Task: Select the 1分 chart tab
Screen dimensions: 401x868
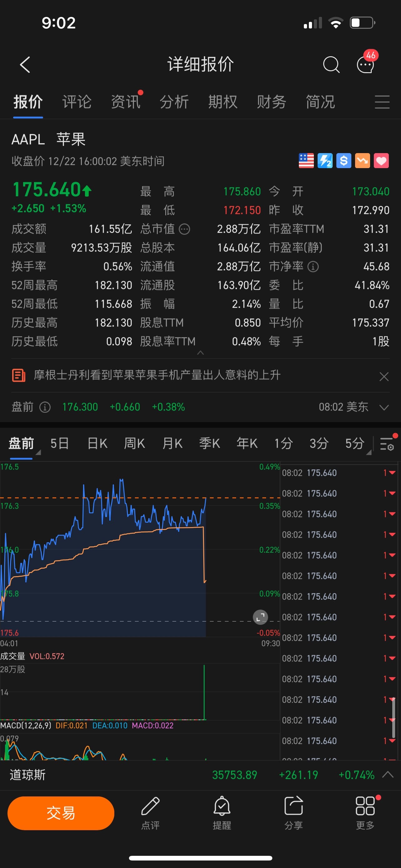Action: pyautogui.click(x=283, y=443)
